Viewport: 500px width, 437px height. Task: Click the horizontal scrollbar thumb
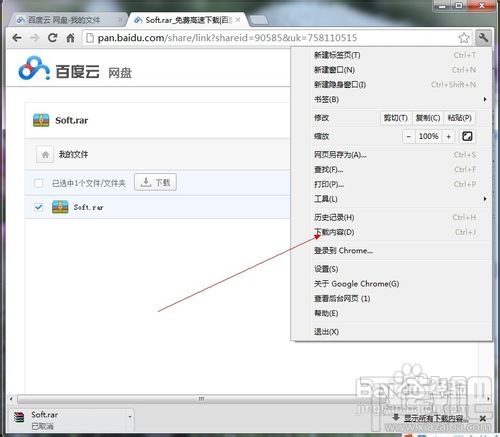click(201, 399)
